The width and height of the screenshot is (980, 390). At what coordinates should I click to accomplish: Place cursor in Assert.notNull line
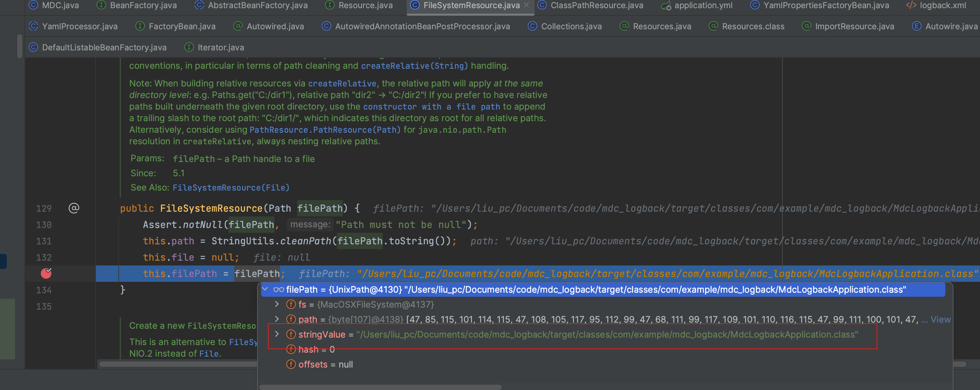(x=310, y=225)
